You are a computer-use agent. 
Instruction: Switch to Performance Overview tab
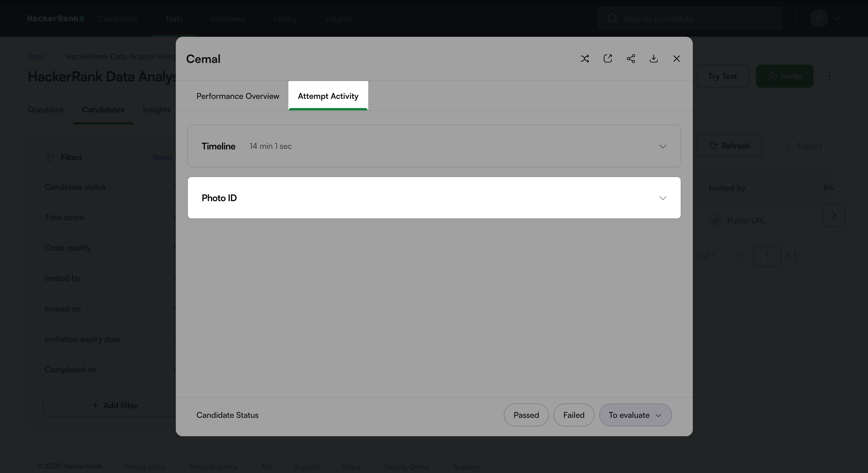pyautogui.click(x=238, y=96)
